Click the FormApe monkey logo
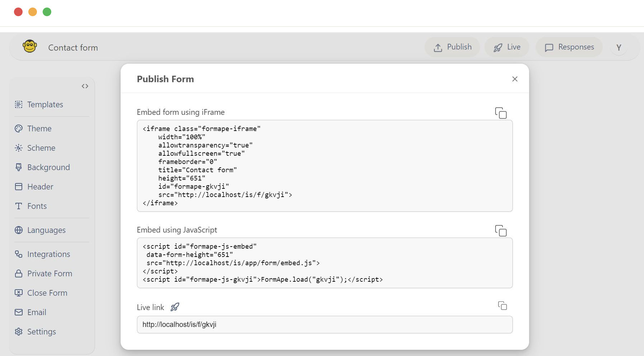The image size is (644, 356). (x=30, y=47)
